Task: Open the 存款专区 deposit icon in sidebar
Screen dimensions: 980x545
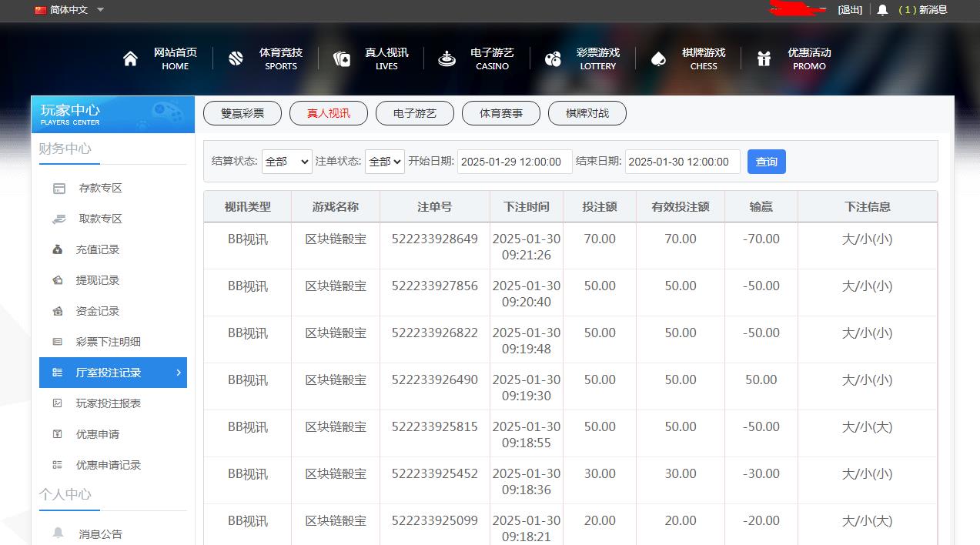Action: [x=60, y=188]
